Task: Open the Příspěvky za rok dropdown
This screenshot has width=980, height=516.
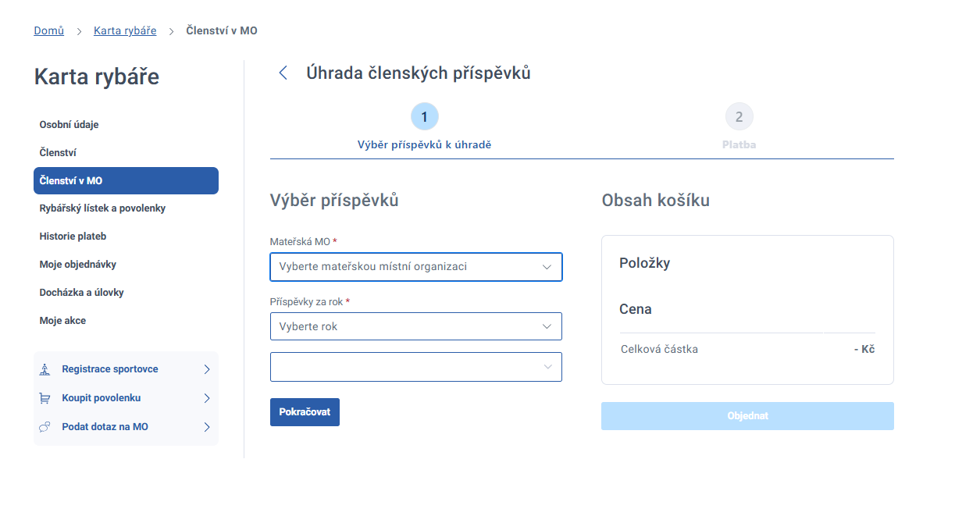Action: [416, 326]
